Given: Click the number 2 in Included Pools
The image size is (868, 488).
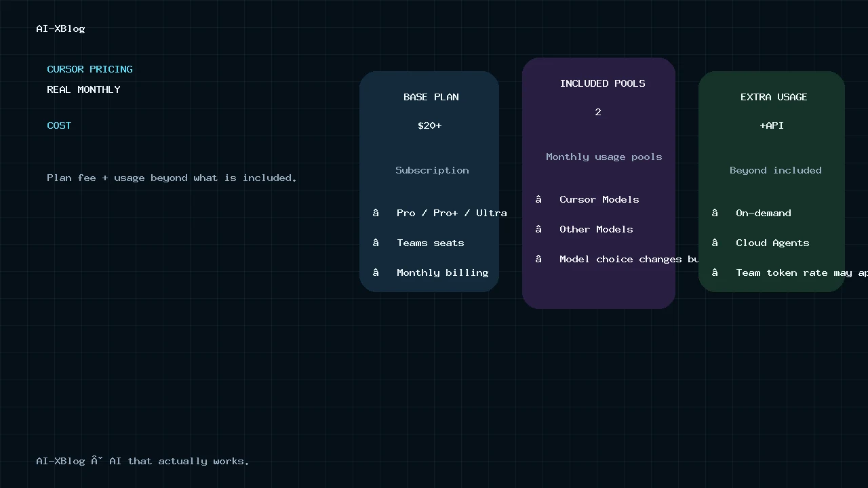Looking at the screenshot, I should (598, 112).
